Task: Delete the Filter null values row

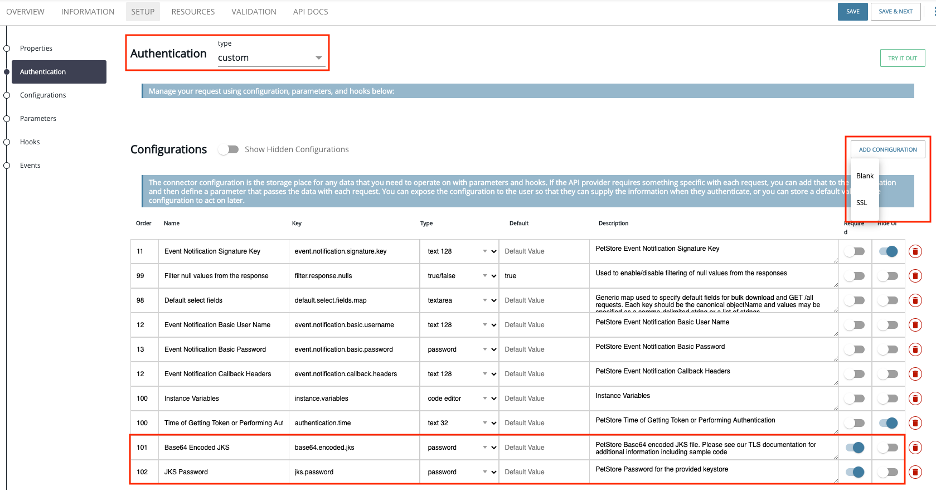Action: pyautogui.click(x=915, y=276)
